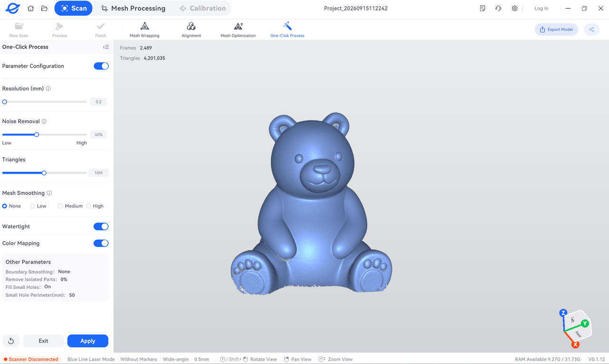Click the share icon button
609x364 pixels.
pyautogui.click(x=592, y=30)
